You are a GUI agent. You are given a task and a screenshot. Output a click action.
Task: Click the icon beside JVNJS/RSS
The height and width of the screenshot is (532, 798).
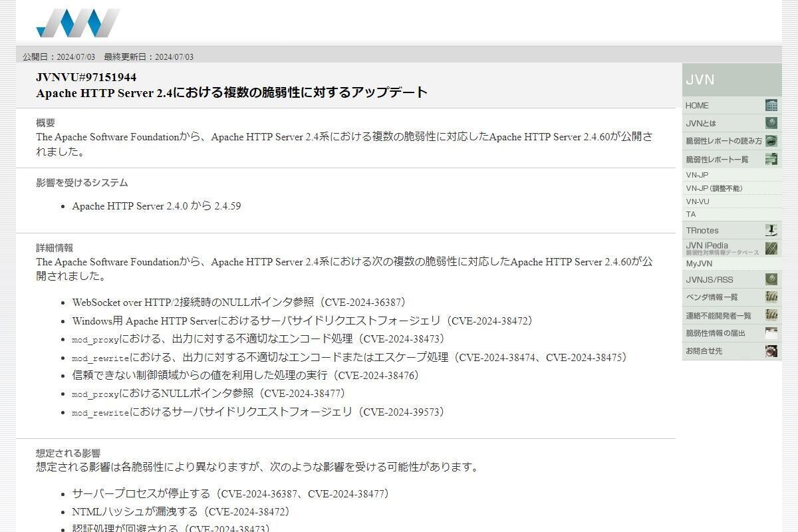(771, 279)
